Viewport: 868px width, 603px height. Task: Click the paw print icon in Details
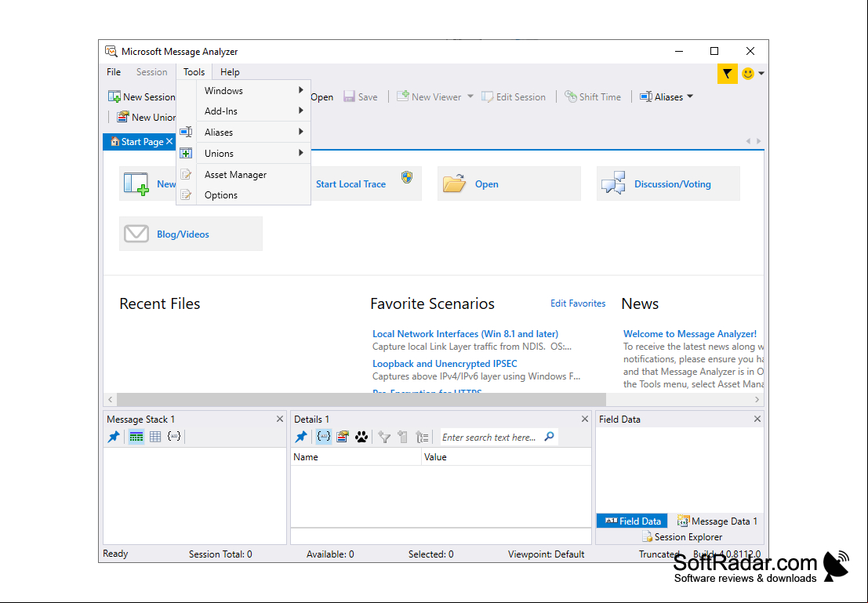361,437
